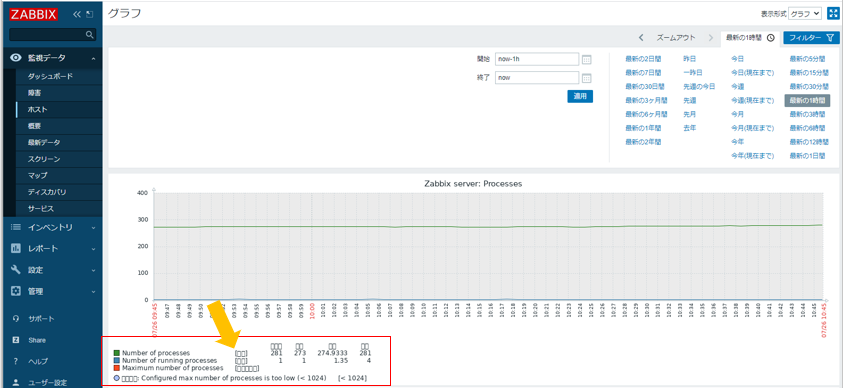Click the 適用 apply button
Viewport: 843px width, 388px height.
tap(580, 96)
